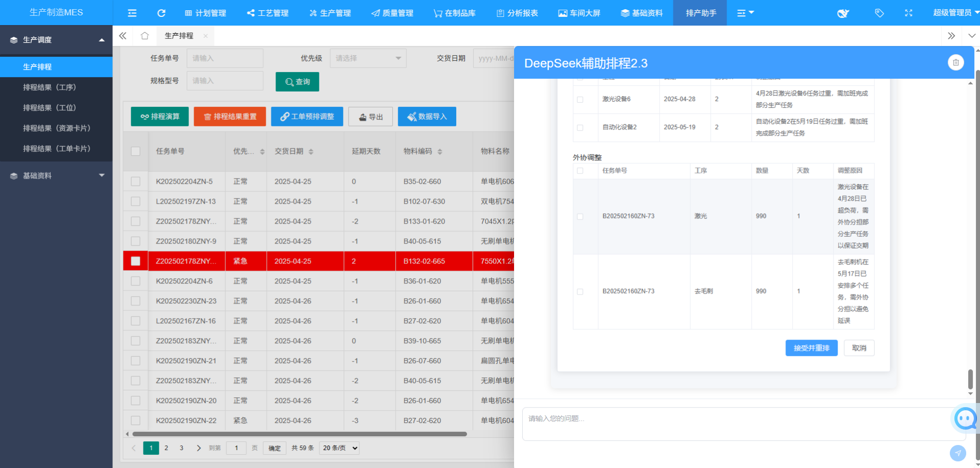
Task: Open the 质量管理 top menu
Action: tap(392, 13)
